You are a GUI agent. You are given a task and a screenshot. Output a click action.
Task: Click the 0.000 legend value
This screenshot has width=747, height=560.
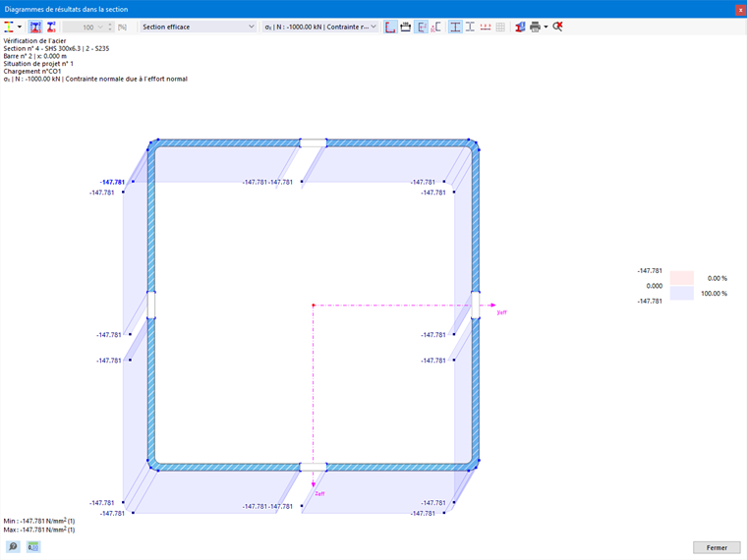coord(654,286)
